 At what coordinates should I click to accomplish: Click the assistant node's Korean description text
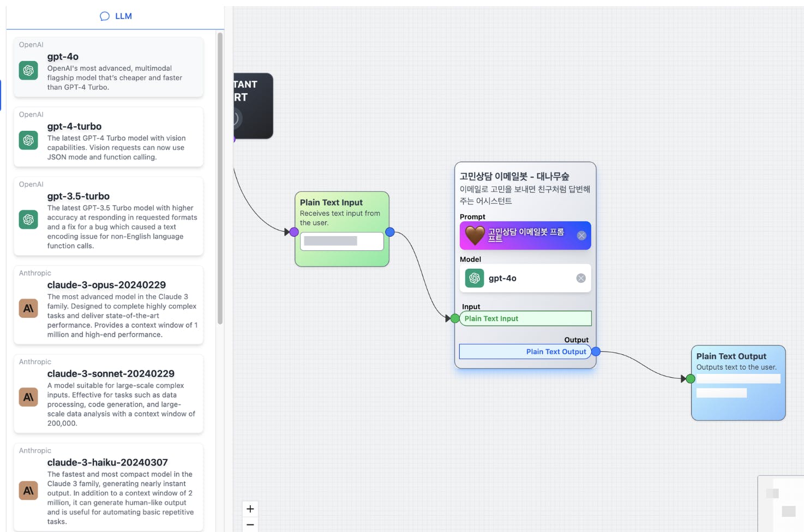tap(525, 195)
